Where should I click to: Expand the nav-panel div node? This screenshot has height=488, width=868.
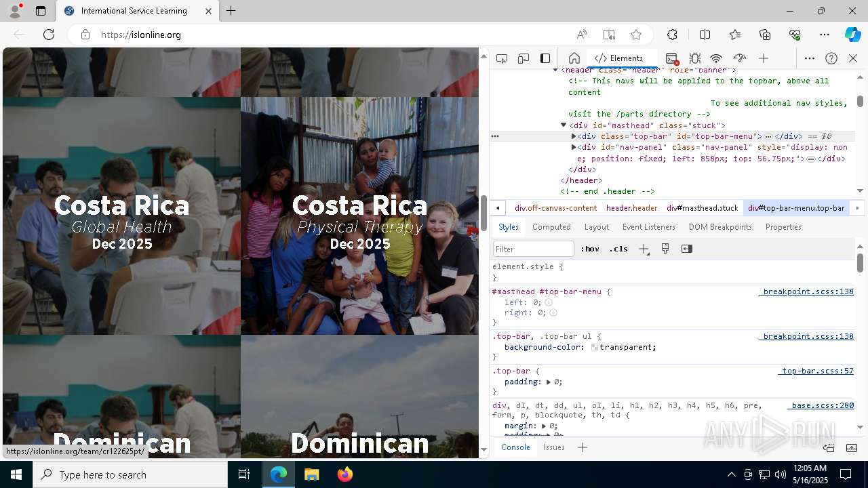(574, 147)
